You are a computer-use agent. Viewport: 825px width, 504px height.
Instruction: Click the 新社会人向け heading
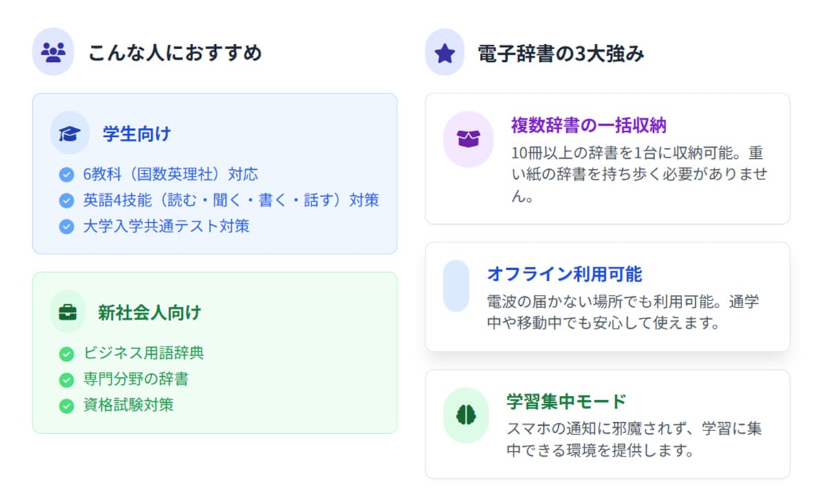[x=149, y=312]
